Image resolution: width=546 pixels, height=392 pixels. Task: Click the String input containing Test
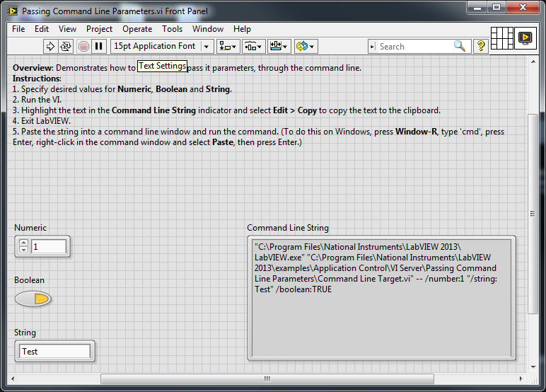click(55, 351)
